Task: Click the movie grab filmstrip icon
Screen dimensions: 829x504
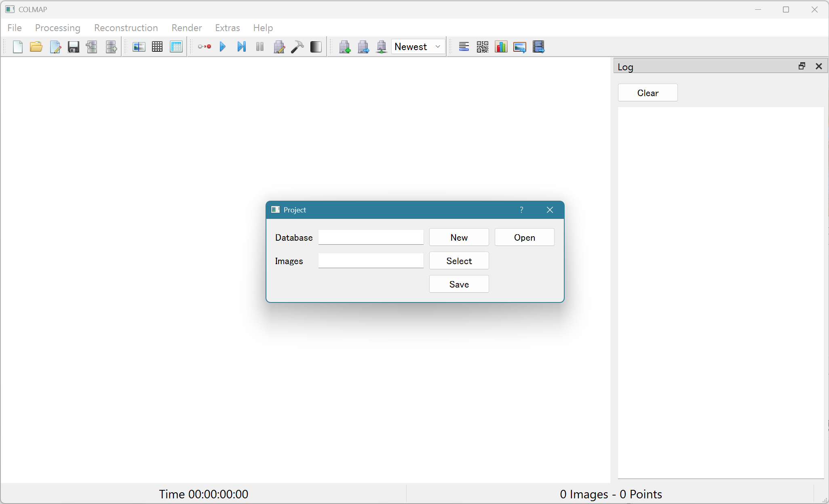Action: click(x=538, y=47)
